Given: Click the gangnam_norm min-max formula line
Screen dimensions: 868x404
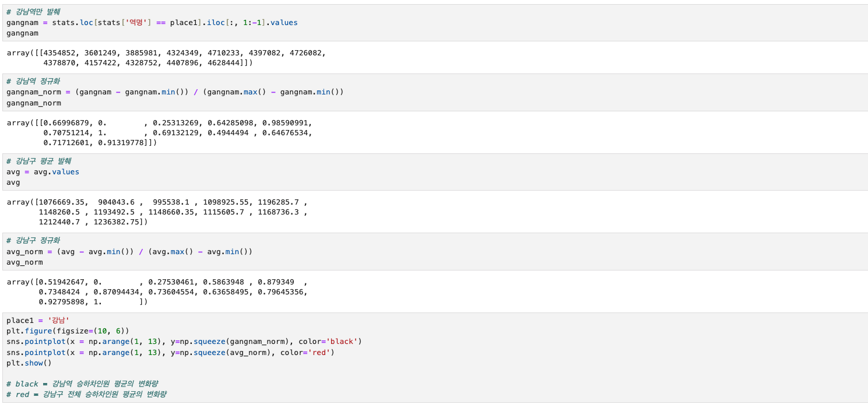Looking at the screenshot, I should pos(175,92).
